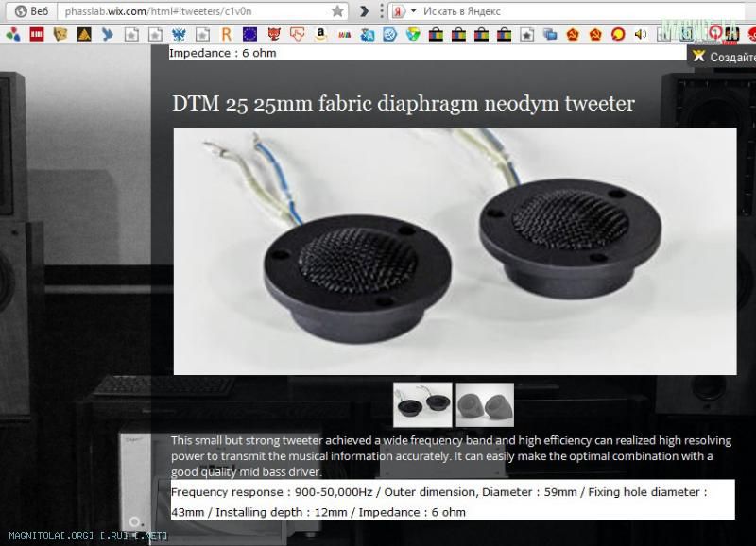The image size is (756, 546).
Task: Select the gray tweeter pods thumbnail
Action: pyautogui.click(x=485, y=405)
